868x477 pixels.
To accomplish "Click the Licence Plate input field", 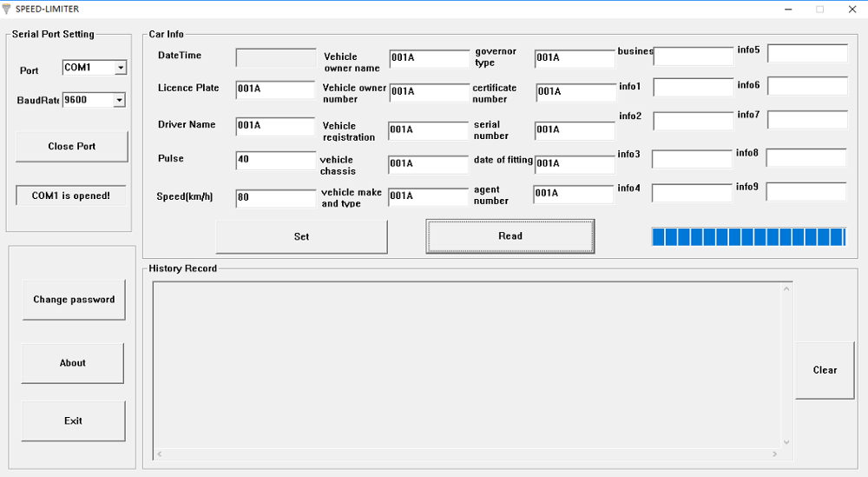I will point(275,89).
